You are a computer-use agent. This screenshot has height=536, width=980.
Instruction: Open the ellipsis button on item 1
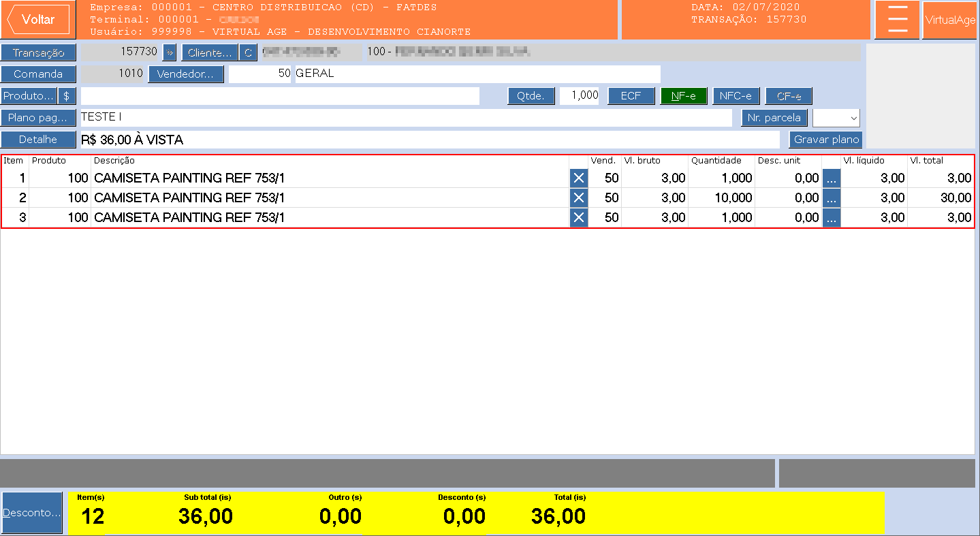coord(832,178)
